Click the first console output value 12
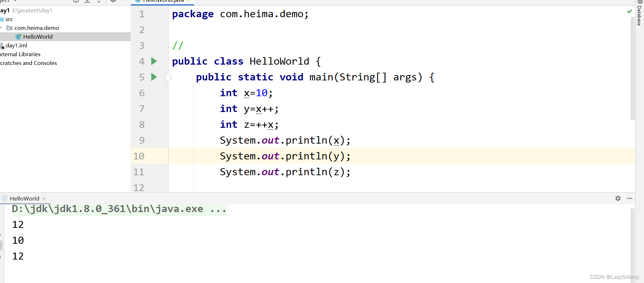Screen dimensions: 644x283 pos(18,225)
